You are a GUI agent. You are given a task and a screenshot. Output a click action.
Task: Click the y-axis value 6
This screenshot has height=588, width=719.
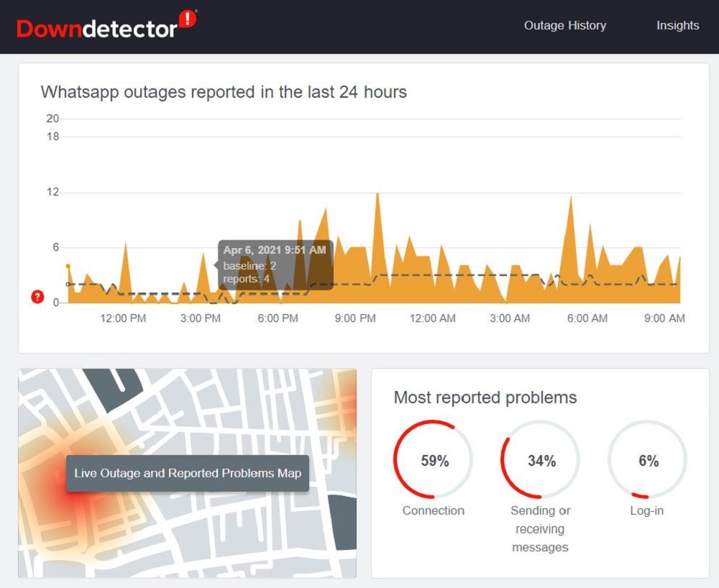coord(55,247)
